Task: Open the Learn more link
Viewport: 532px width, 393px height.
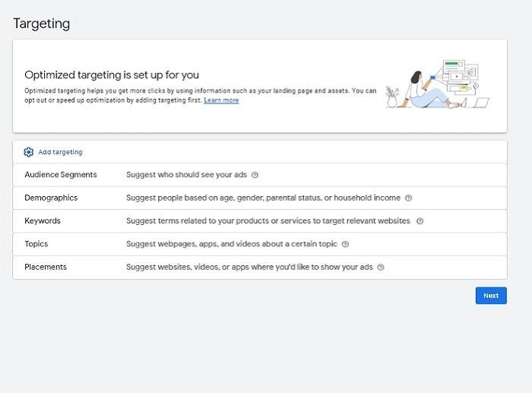Action: [x=221, y=100]
